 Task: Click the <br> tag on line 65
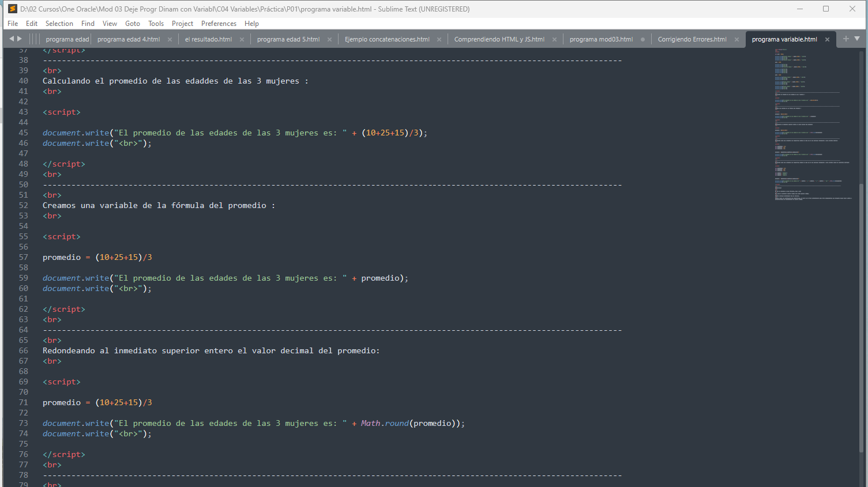(52, 340)
